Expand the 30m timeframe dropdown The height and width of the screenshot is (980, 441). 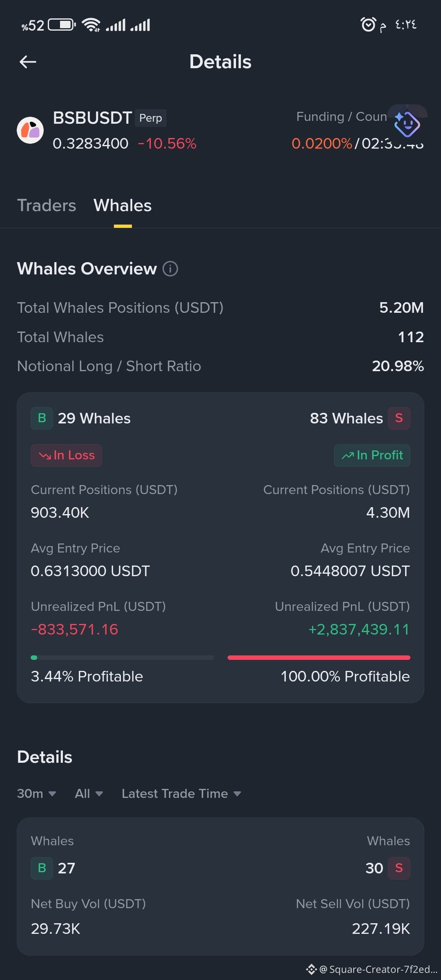point(36,793)
